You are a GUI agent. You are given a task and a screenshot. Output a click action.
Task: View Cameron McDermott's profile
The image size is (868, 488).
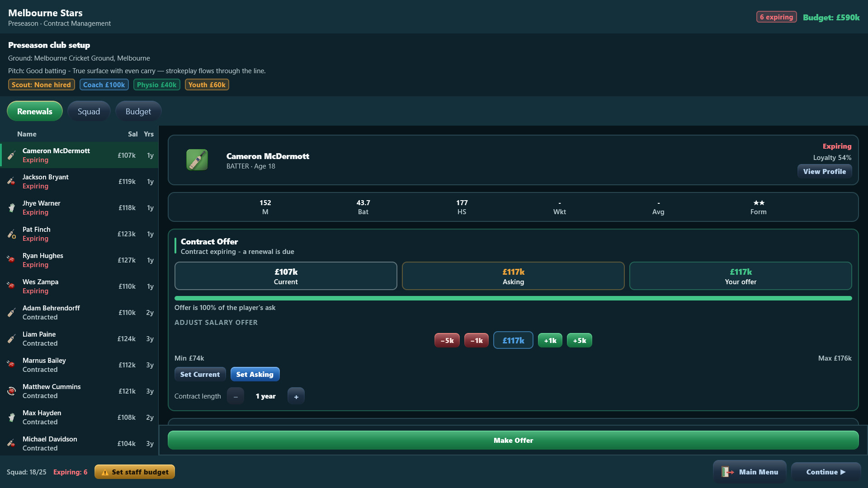825,171
